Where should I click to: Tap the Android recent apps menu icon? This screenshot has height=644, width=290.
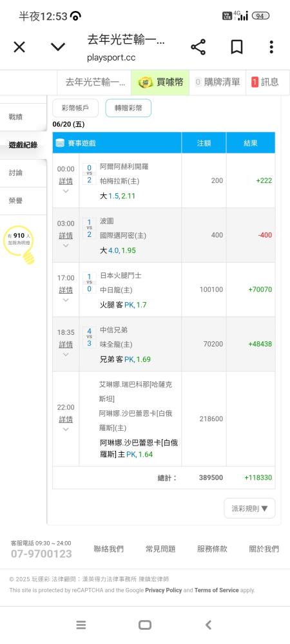click(81, 625)
